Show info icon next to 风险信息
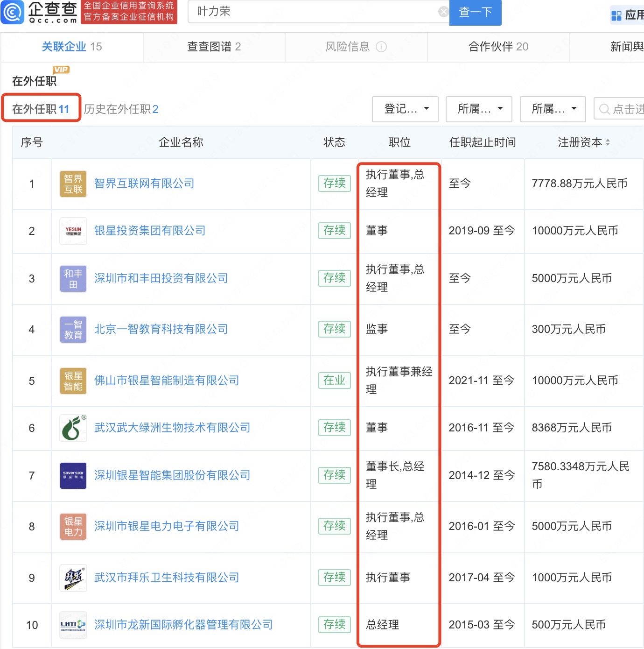This screenshot has height=649, width=644. coord(381,47)
